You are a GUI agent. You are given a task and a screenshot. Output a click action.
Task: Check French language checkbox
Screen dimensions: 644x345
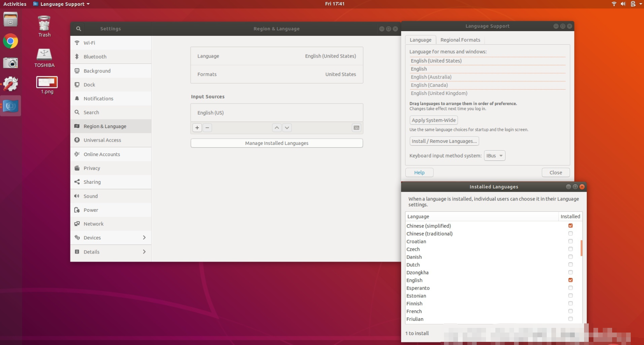(570, 312)
